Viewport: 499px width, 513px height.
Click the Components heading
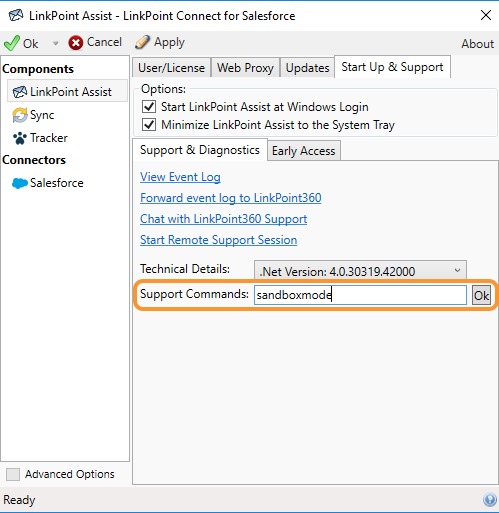(x=38, y=69)
